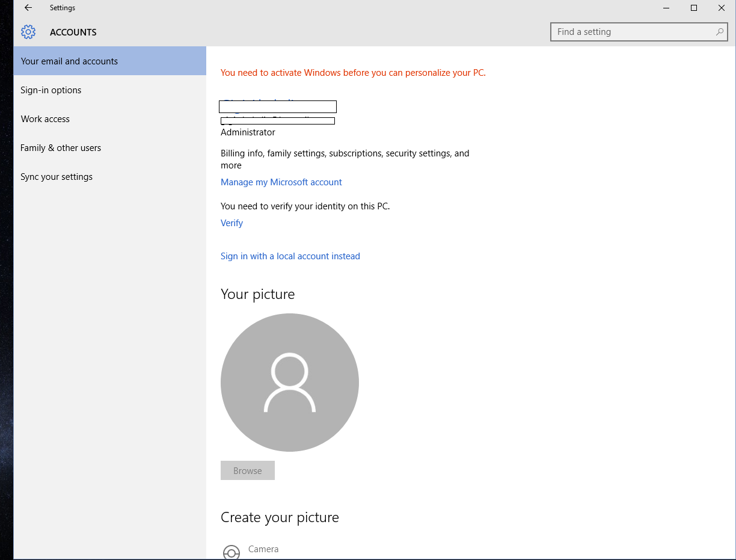Viewport: 736px width, 560px height.
Task: Open the Your email and accounts section
Action: (69, 61)
